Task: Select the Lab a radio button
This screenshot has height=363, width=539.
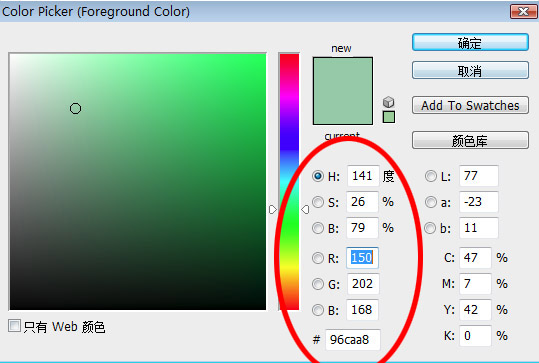Action: click(430, 202)
